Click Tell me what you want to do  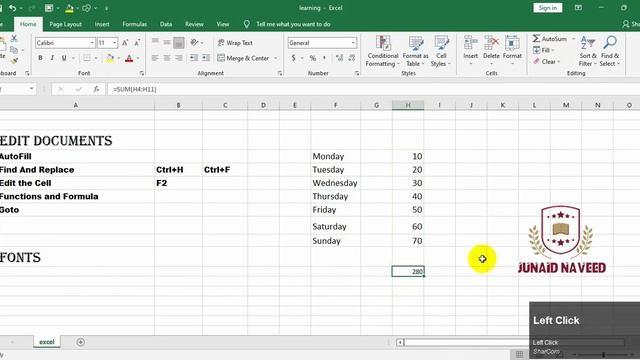(x=293, y=24)
